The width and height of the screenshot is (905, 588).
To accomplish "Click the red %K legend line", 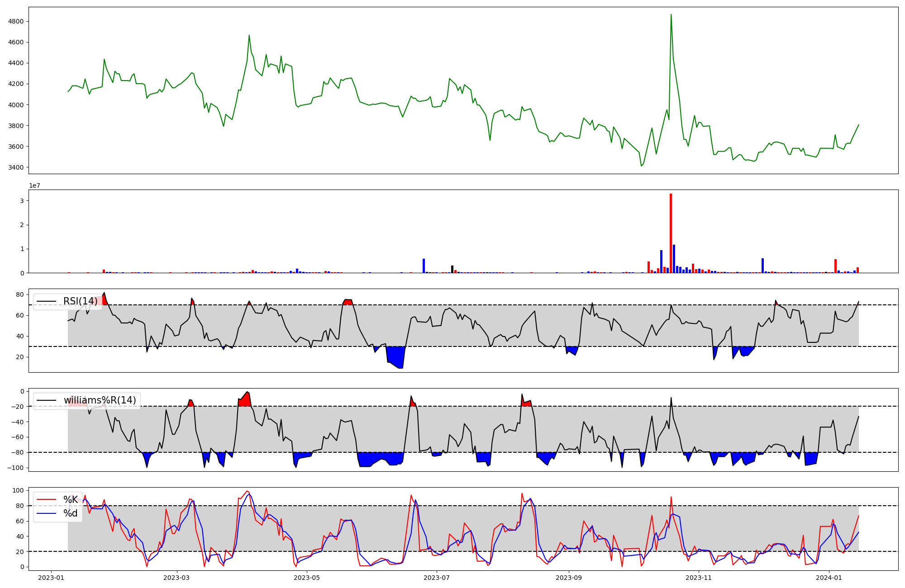I will coord(46,500).
